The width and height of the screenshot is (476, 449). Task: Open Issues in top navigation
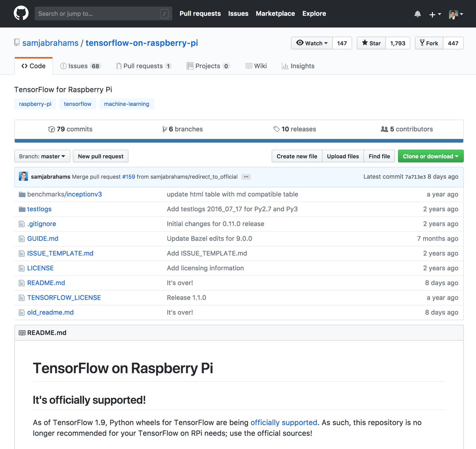(238, 13)
